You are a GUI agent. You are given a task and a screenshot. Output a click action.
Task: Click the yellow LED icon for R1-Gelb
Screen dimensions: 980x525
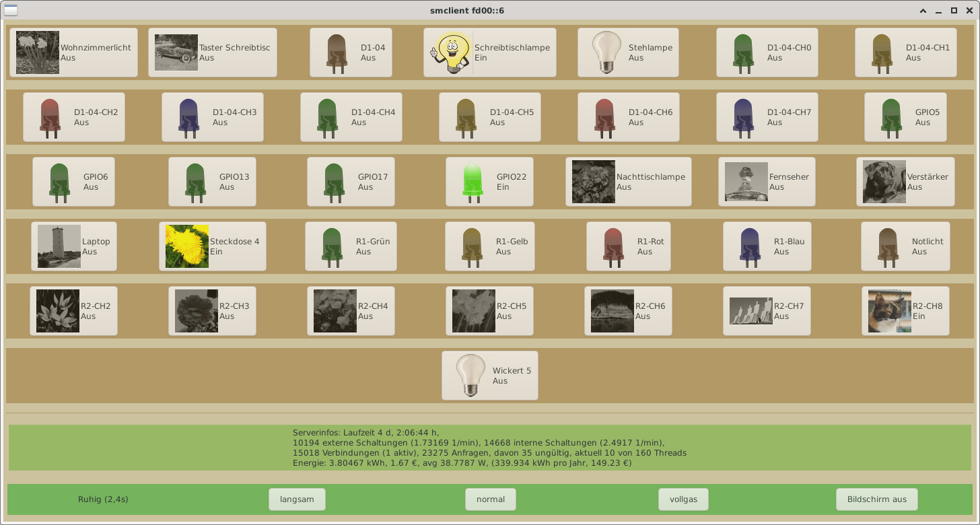click(472, 246)
